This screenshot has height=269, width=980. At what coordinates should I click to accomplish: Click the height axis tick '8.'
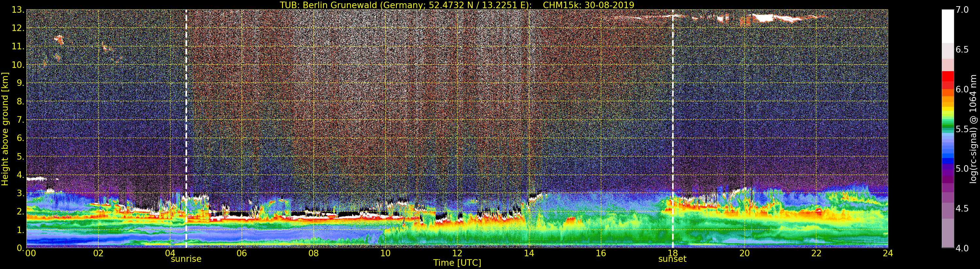[x=20, y=102]
